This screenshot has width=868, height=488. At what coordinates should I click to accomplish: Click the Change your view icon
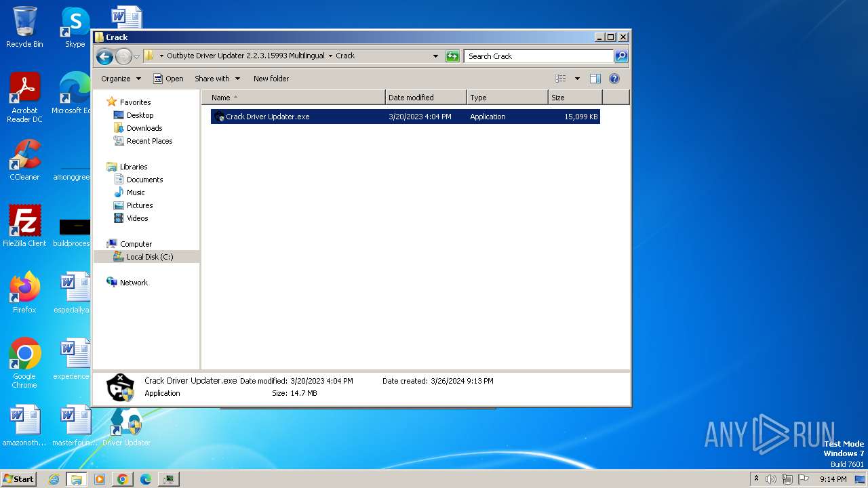click(x=561, y=79)
